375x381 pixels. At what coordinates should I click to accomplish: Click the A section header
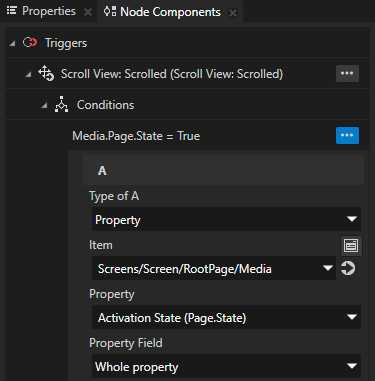pos(223,170)
